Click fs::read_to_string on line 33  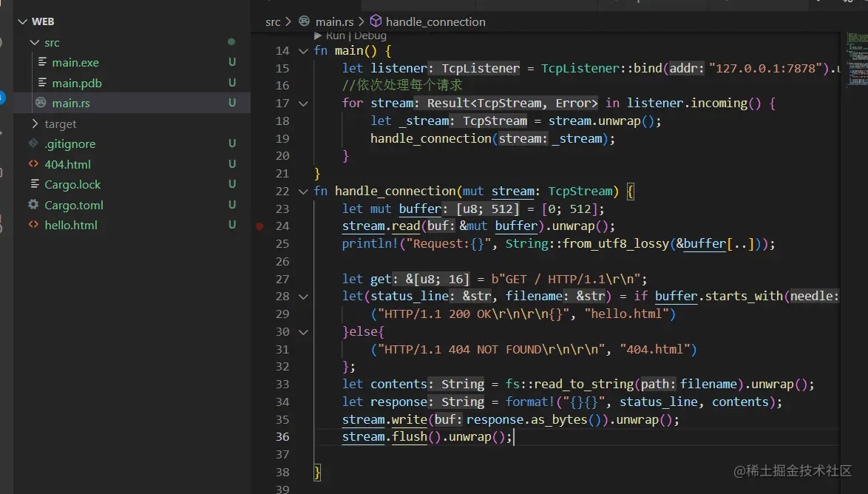(569, 384)
